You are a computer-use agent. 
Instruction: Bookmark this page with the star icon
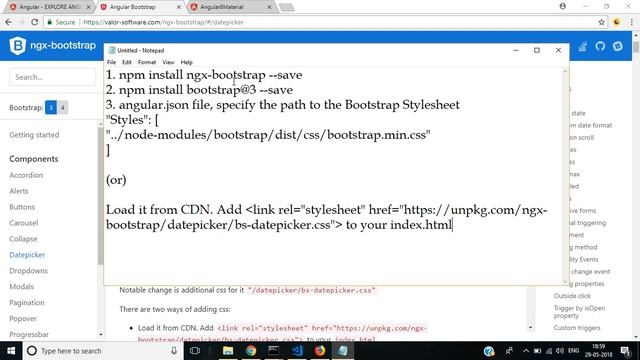pyautogui.click(x=601, y=22)
